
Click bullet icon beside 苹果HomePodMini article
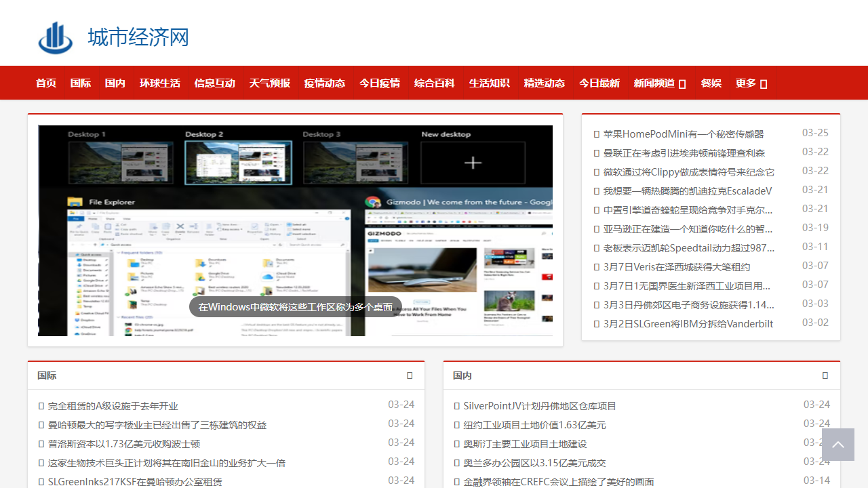[597, 134]
